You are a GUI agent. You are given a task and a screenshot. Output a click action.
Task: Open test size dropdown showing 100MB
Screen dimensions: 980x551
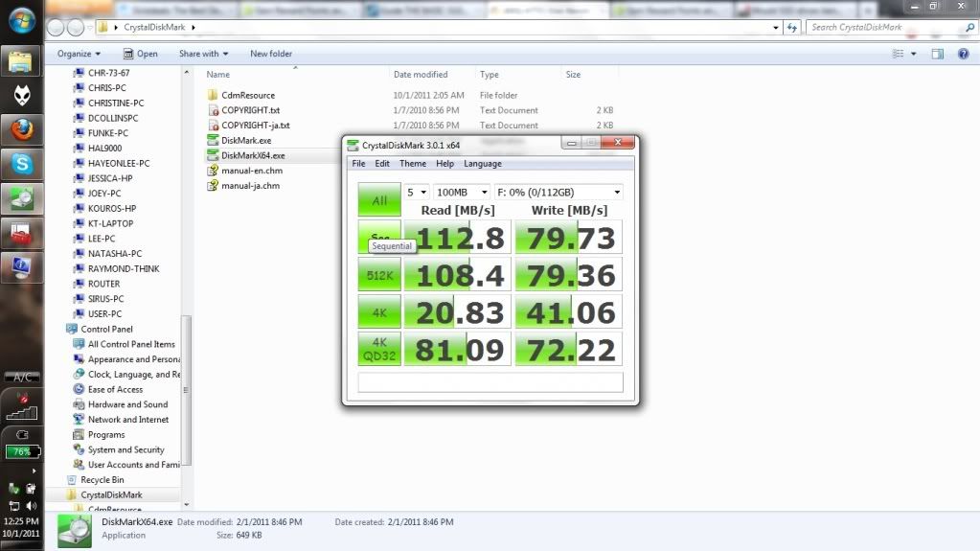pyautogui.click(x=462, y=192)
